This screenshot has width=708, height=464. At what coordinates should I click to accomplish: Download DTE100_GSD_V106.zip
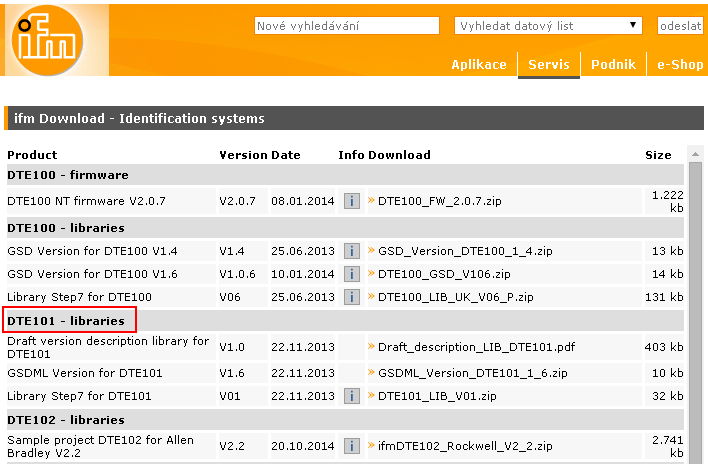444,274
